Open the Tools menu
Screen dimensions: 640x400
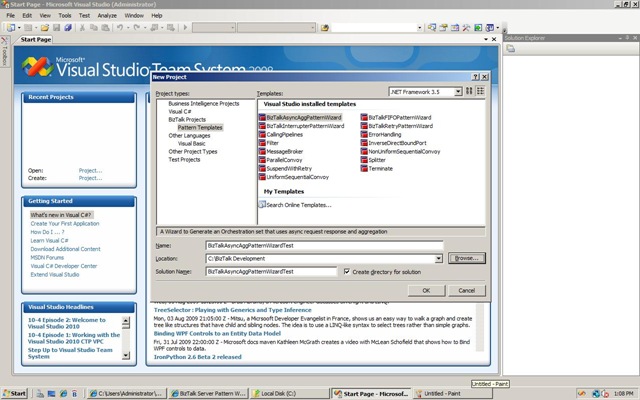(x=64, y=16)
